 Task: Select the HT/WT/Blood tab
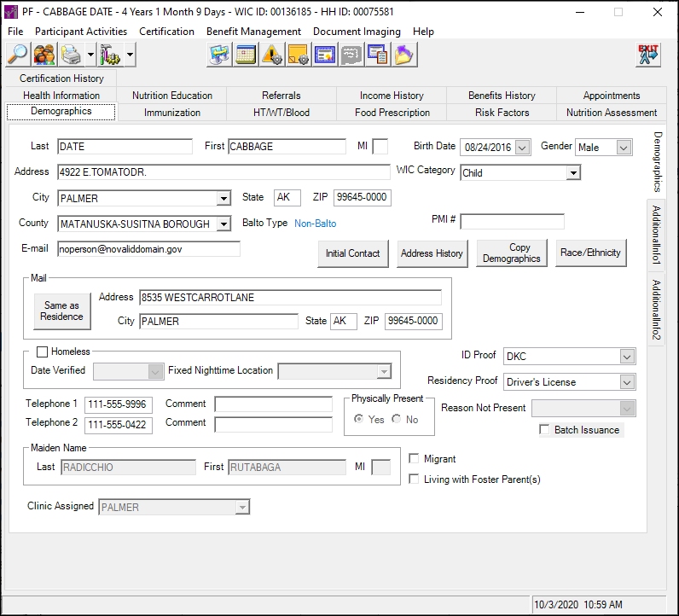tap(281, 113)
